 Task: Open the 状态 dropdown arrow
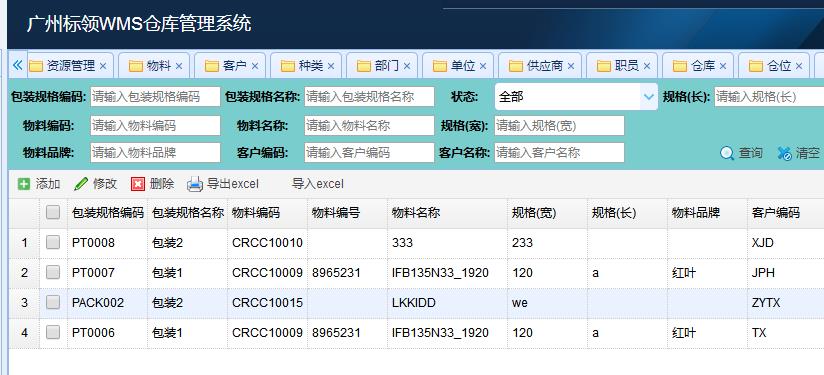coord(648,97)
